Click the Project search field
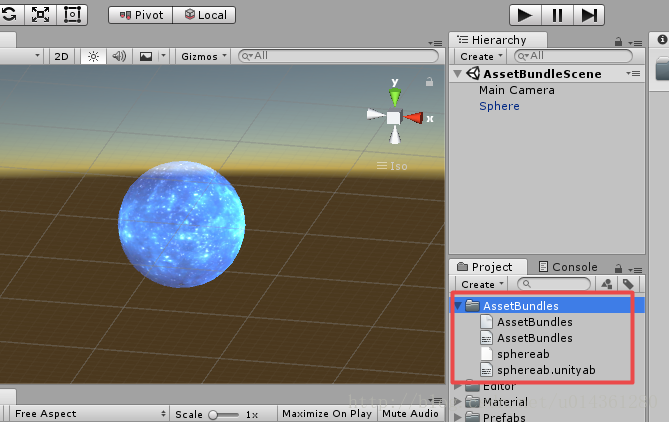The width and height of the screenshot is (669, 422). 554,284
